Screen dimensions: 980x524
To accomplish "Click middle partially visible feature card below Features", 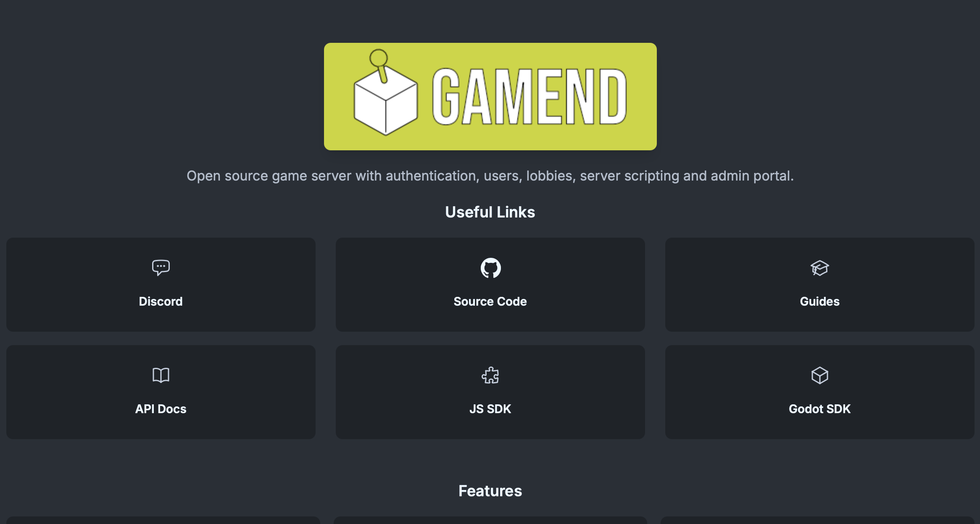I will 490,520.
